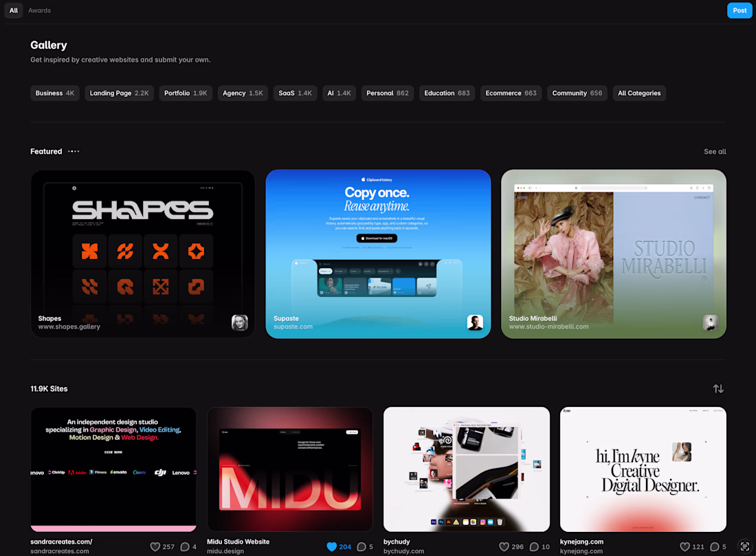The image size is (756, 556).
Task: Click the 'Shapes' card title
Action: coord(49,318)
